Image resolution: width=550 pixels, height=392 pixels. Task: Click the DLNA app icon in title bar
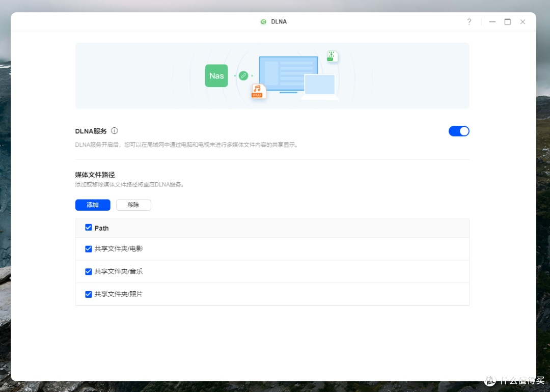pyautogui.click(x=263, y=22)
